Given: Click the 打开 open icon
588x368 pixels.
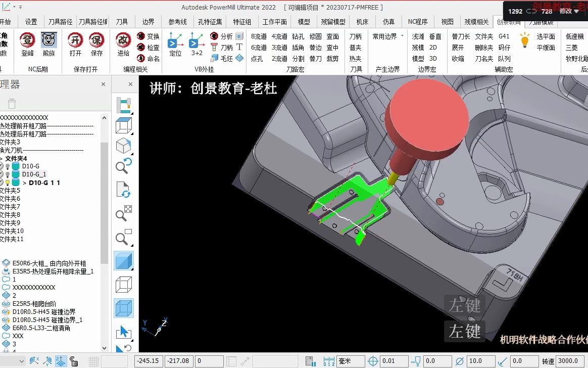Looking at the screenshot, I should coord(75,40).
